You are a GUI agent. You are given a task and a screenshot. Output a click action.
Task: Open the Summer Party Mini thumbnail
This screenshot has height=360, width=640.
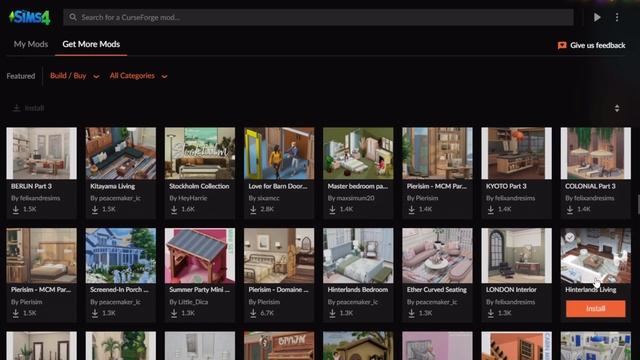[200, 256]
